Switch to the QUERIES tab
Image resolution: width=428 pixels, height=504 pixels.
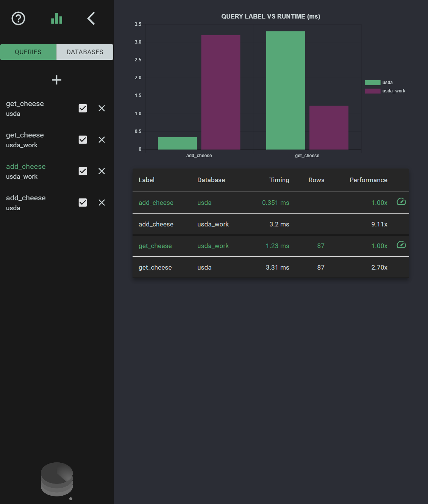click(x=28, y=52)
